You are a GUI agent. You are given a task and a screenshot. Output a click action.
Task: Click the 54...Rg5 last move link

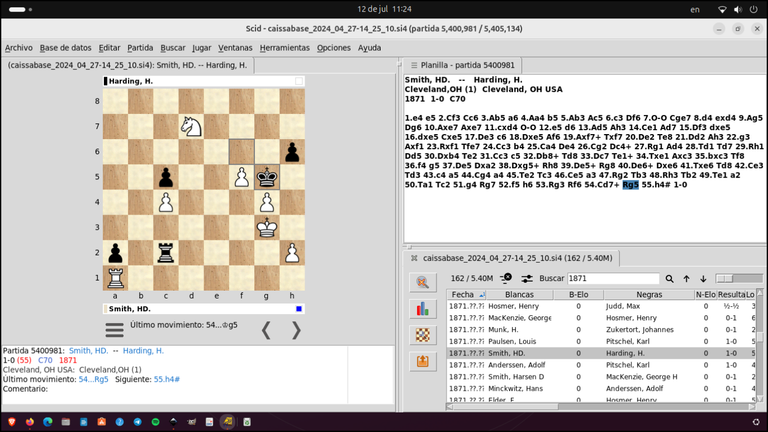[x=93, y=379]
